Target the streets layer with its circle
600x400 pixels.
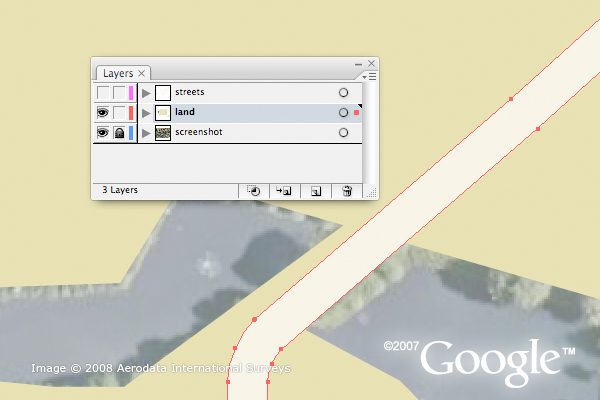[x=343, y=93]
